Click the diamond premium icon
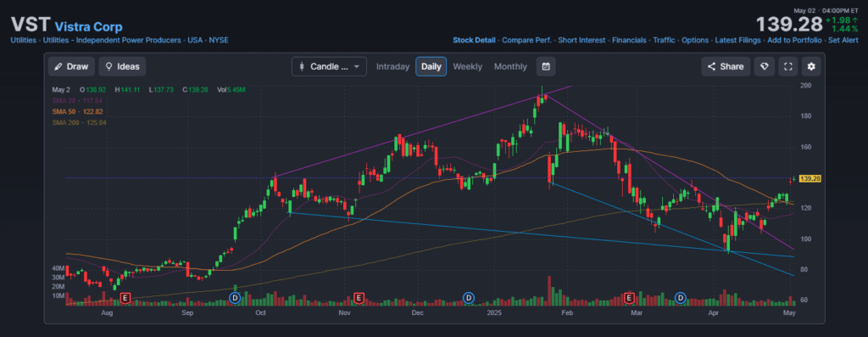 click(x=765, y=66)
